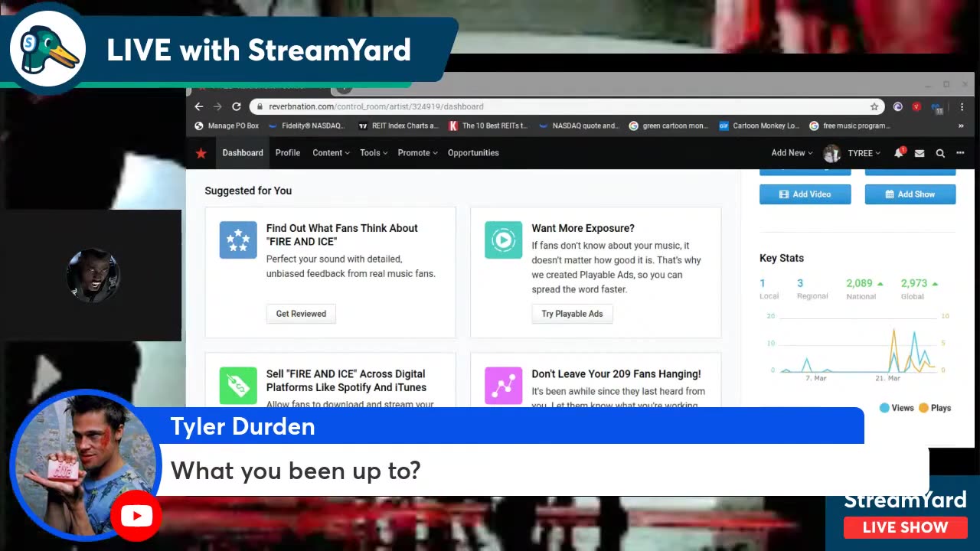
Task: Select the Dashboard nav tab
Action: point(243,153)
